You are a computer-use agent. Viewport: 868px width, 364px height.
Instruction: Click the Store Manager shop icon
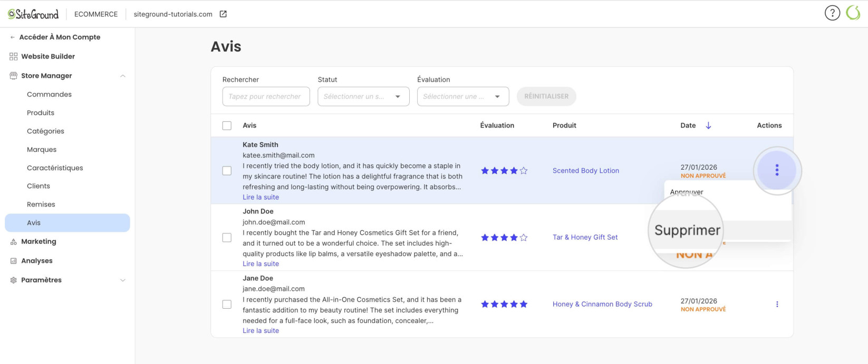pos(14,76)
